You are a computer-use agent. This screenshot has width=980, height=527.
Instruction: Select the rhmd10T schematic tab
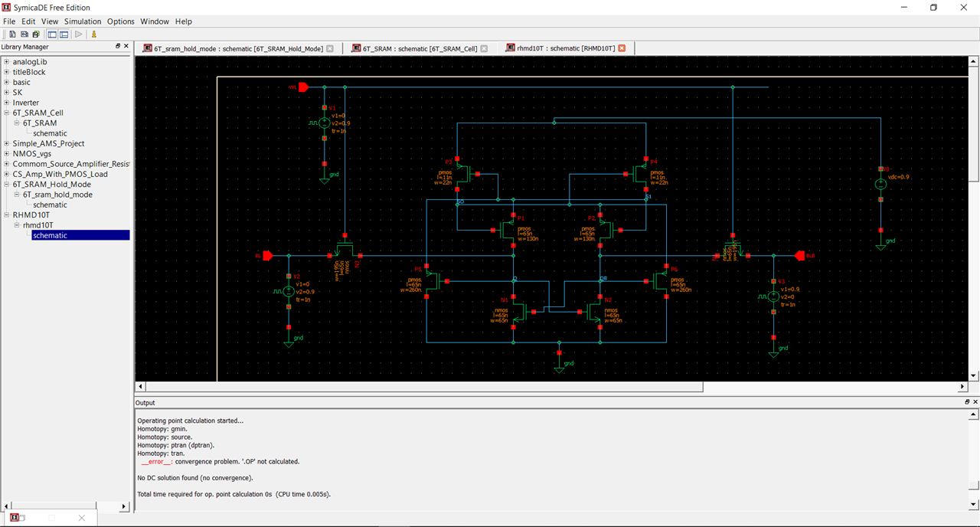(566, 48)
